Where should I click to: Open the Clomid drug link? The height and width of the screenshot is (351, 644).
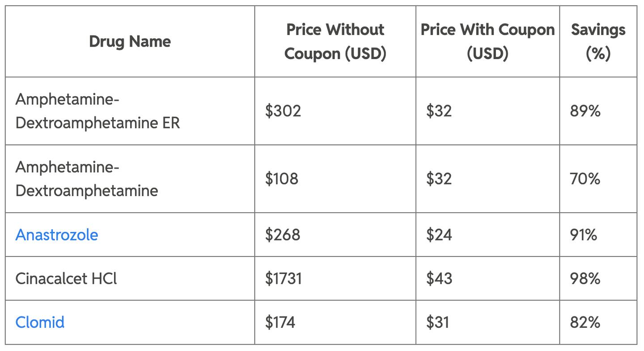[x=40, y=322]
